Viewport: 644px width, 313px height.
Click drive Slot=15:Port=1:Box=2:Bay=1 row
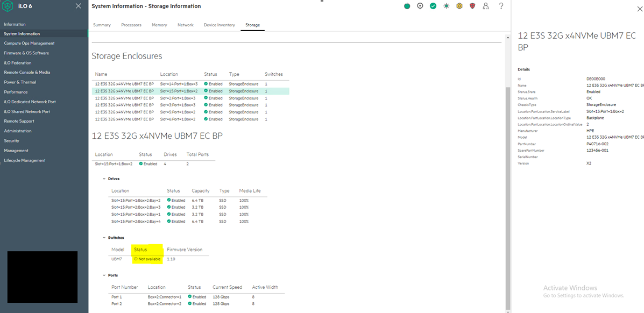click(x=188, y=215)
